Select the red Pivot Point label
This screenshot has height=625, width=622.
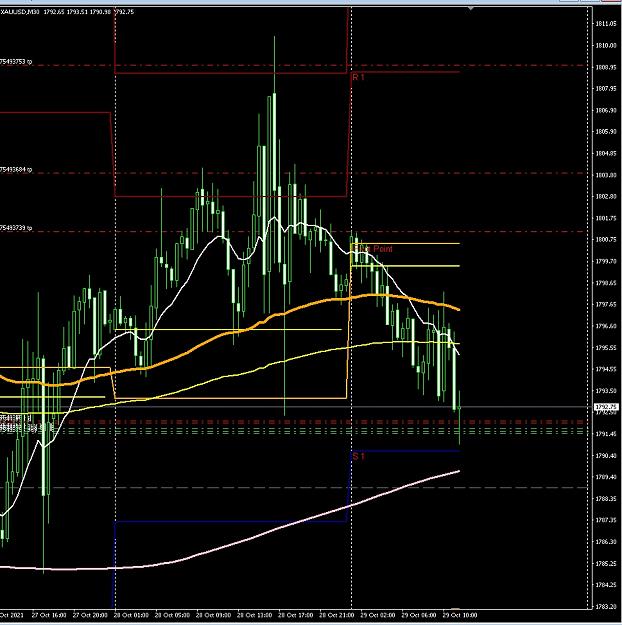point(373,249)
